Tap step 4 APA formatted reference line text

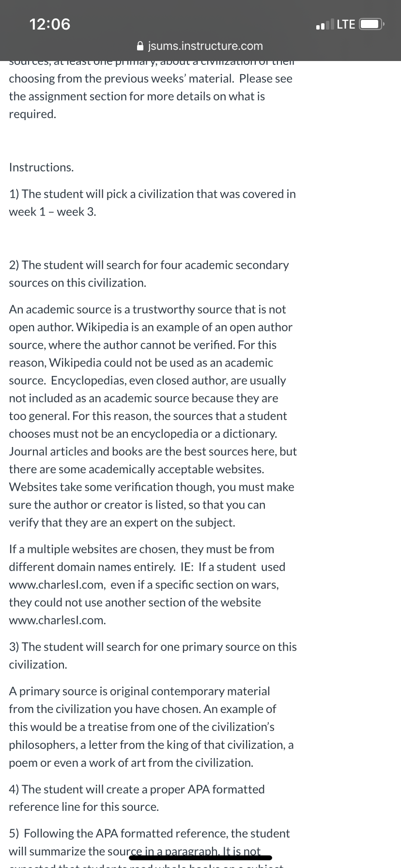[137, 798]
